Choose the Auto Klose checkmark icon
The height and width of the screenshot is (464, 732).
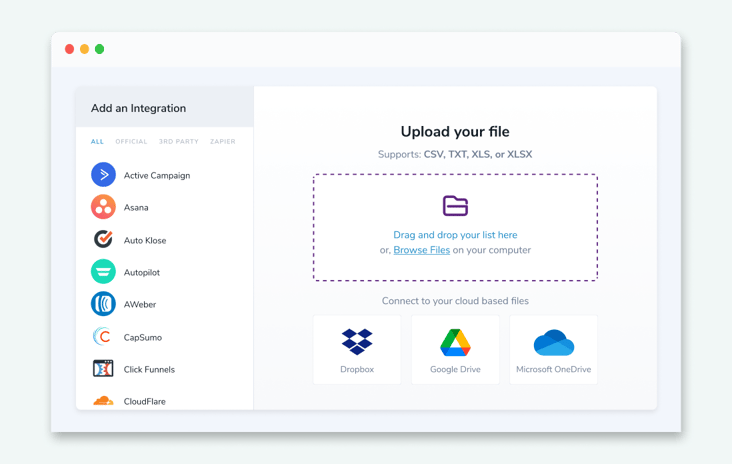pyautogui.click(x=103, y=240)
